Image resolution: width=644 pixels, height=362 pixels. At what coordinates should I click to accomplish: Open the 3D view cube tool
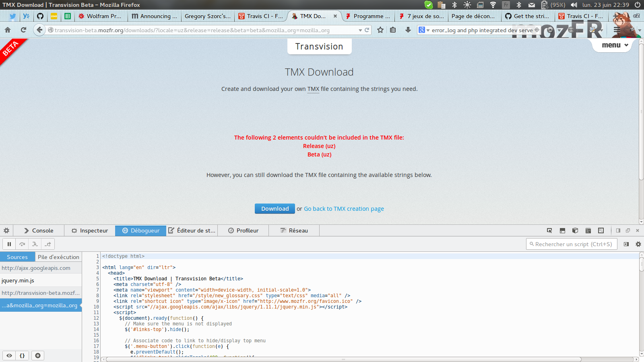pyautogui.click(x=575, y=230)
